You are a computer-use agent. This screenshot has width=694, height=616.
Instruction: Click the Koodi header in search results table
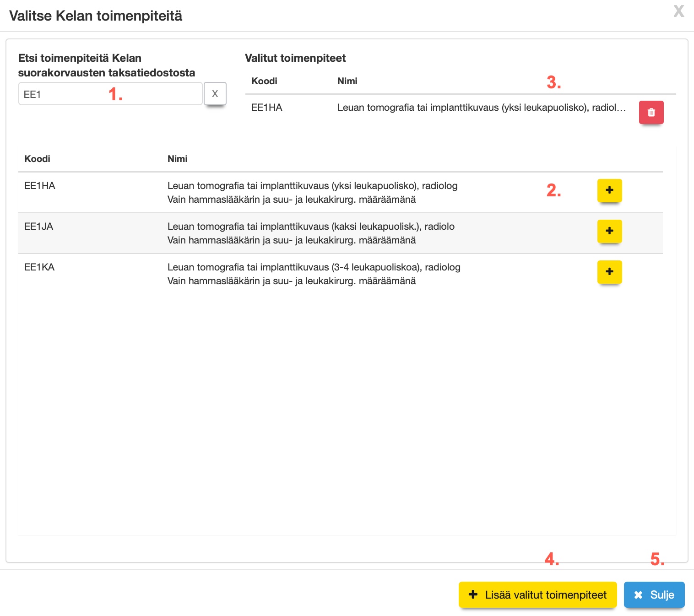pos(37,159)
